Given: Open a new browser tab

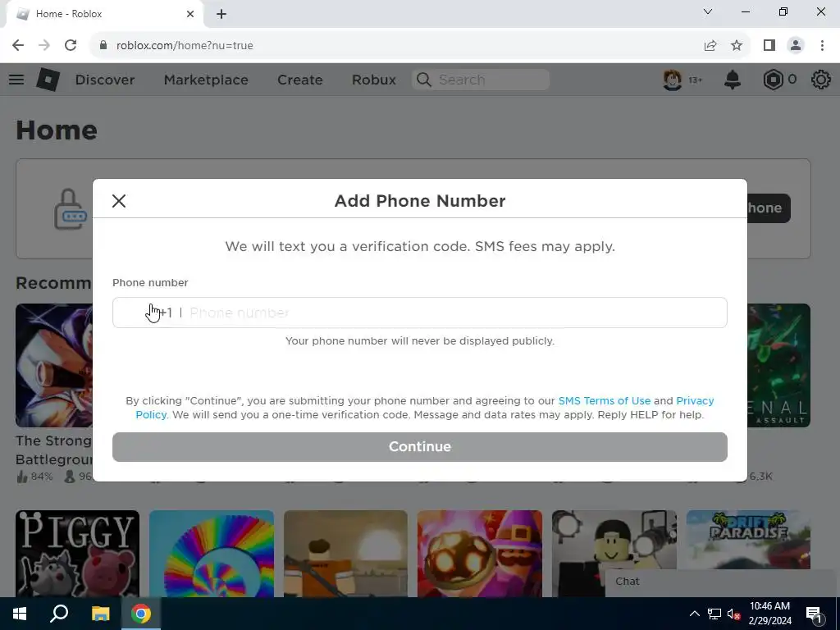Looking at the screenshot, I should [221, 14].
